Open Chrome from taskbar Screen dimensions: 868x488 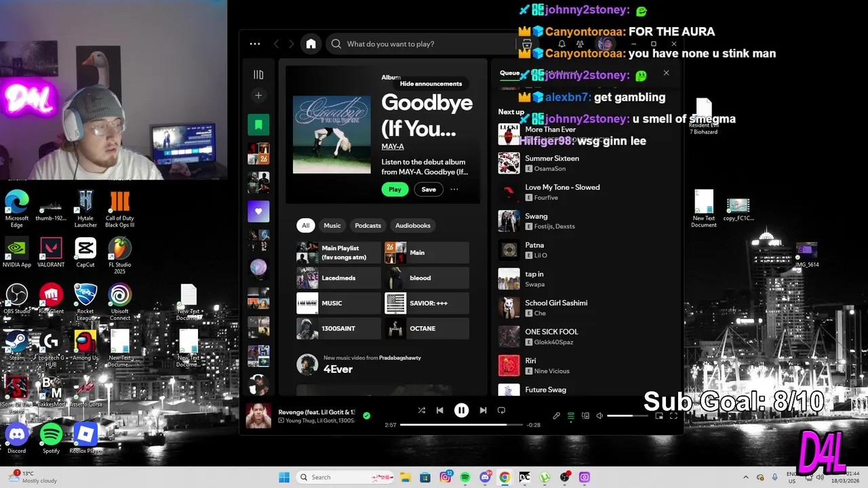click(x=505, y=477)
